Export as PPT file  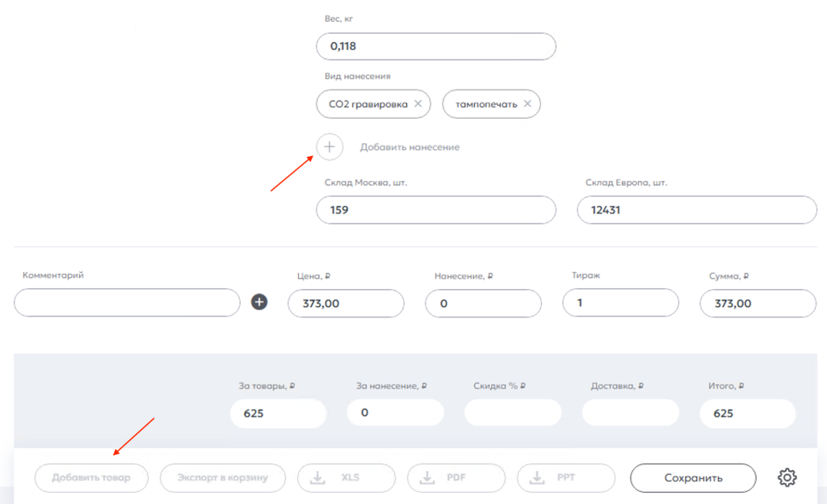click(x=566, y=477)
